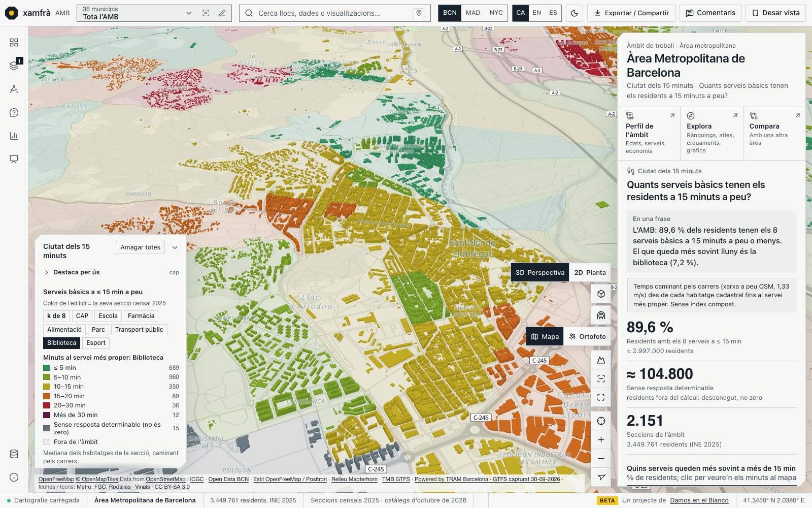812x508 pixels.
Task: Collapse the Ciutat dels 15 minuts legend
Action: point(175,247)
